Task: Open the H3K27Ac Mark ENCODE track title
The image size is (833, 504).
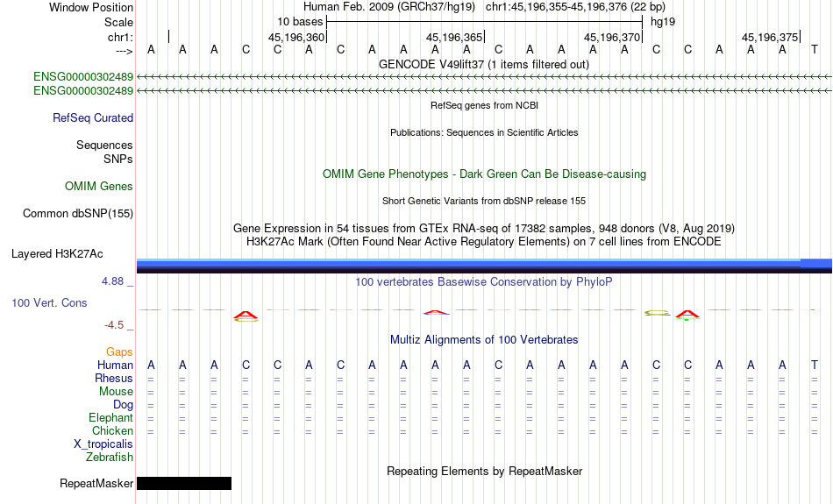Action: click(484, 242)
